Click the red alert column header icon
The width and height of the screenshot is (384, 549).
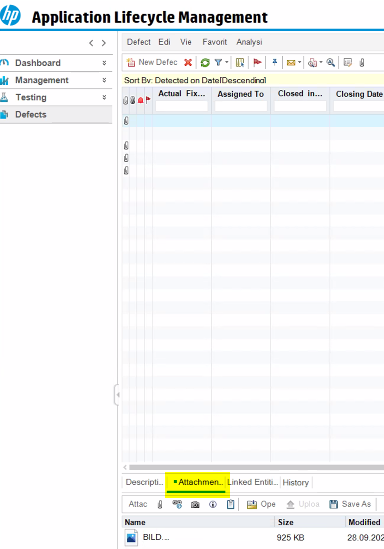[140, 100]
